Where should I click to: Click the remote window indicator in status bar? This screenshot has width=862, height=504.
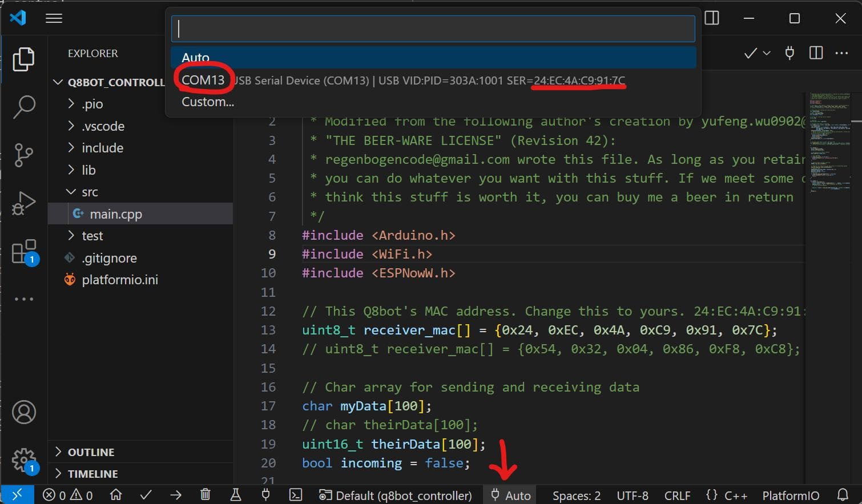coord(17,494)
